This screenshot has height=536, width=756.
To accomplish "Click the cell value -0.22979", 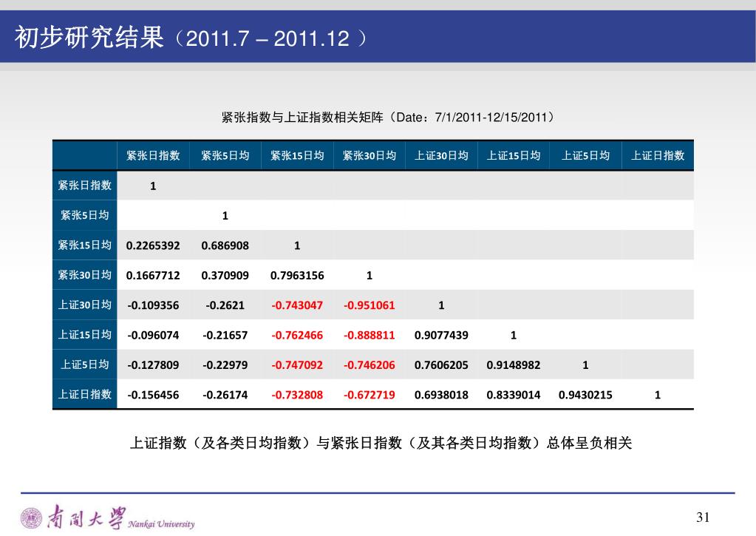I will coord(225,365).
